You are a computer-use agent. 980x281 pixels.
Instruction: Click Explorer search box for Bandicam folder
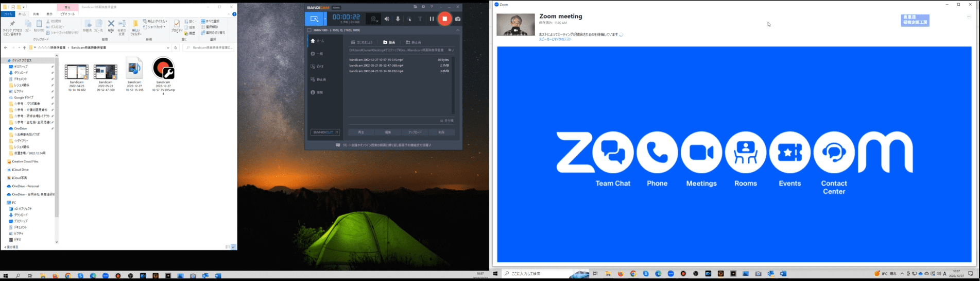click(209, 47)
